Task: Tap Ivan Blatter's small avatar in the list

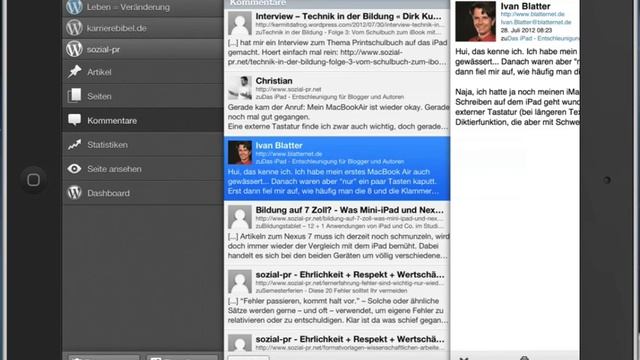Action: point(240,152)
